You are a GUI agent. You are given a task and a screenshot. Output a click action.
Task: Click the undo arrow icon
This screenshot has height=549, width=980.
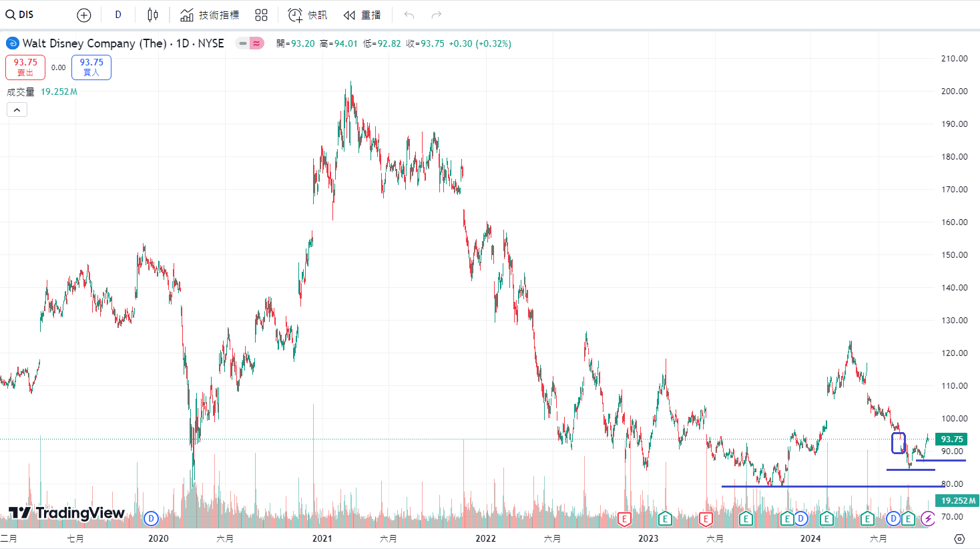pyautogui.click(x=409, y=15)
